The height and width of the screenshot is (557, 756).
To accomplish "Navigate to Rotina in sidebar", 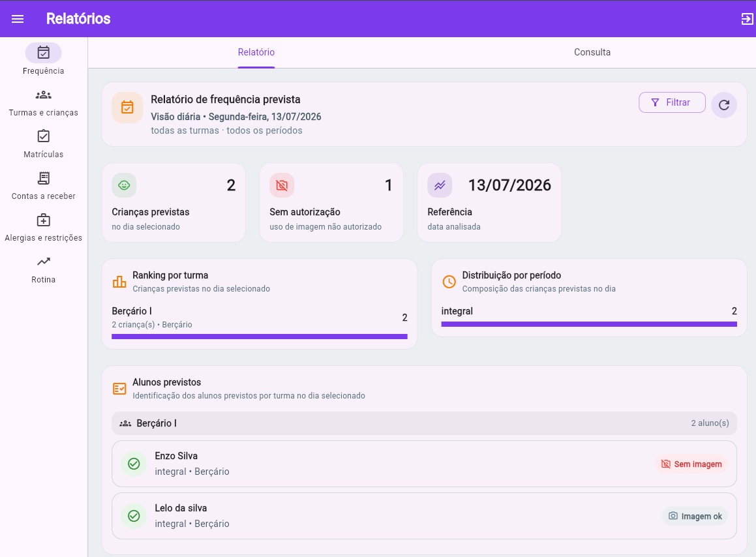I will pyautogui.click(x=44, y=269).
